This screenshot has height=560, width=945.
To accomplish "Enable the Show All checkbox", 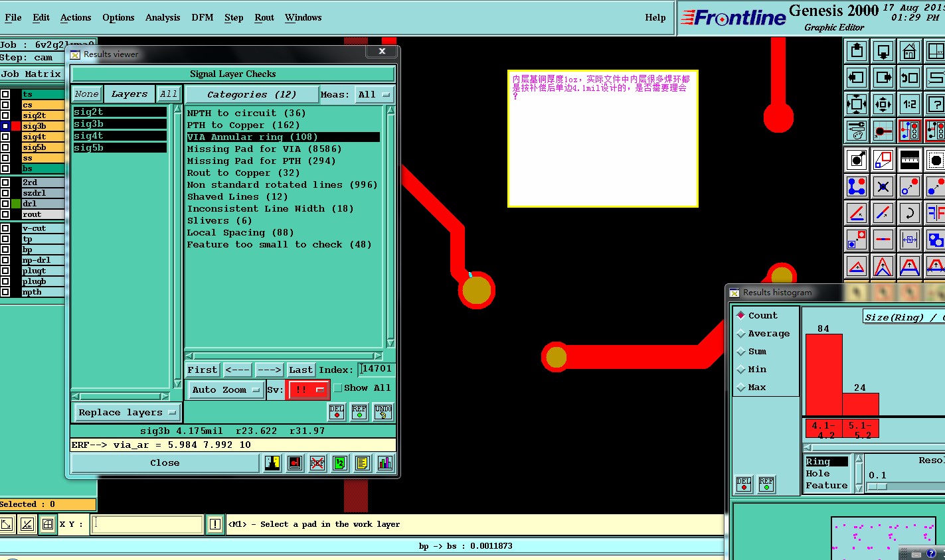I will (337, 388).
